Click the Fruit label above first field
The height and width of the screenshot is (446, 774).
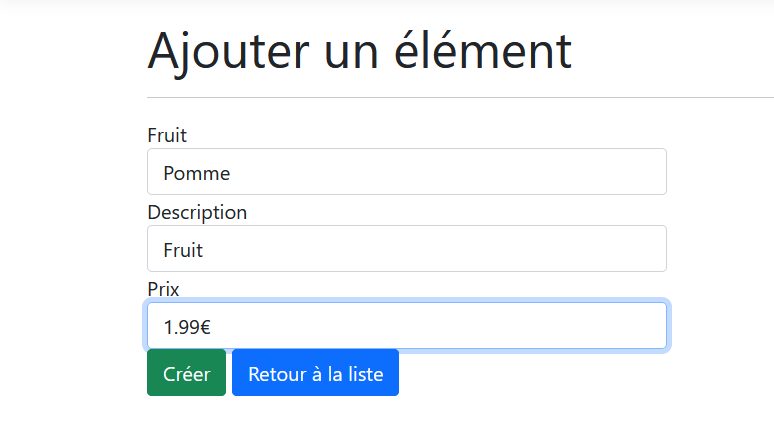coord(167,135)
